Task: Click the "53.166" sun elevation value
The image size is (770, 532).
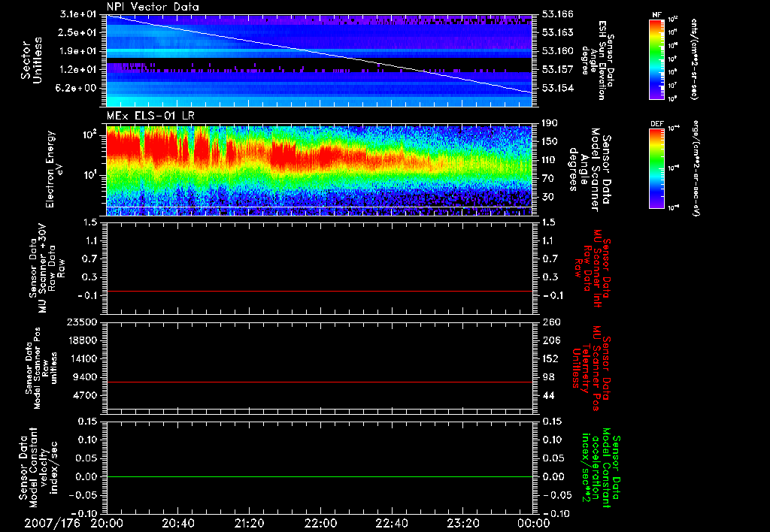Action: 558,14
